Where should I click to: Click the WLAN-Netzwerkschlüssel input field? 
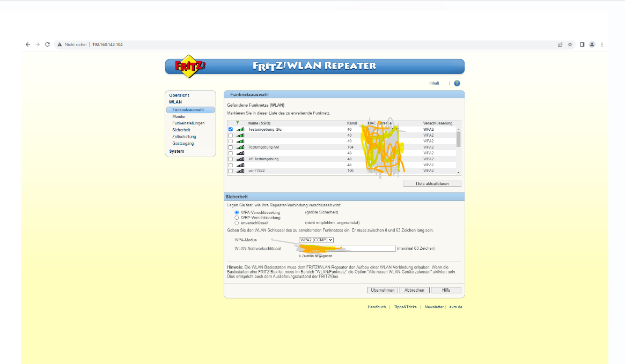(347, 249)
